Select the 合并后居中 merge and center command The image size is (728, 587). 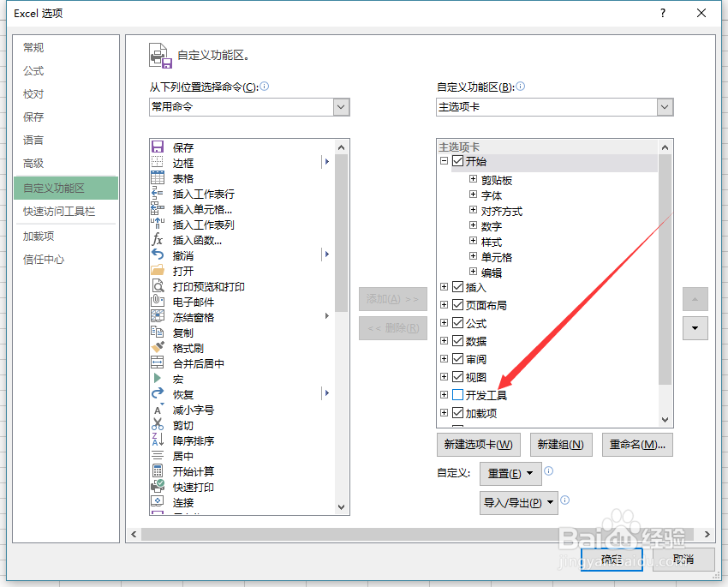158,363
